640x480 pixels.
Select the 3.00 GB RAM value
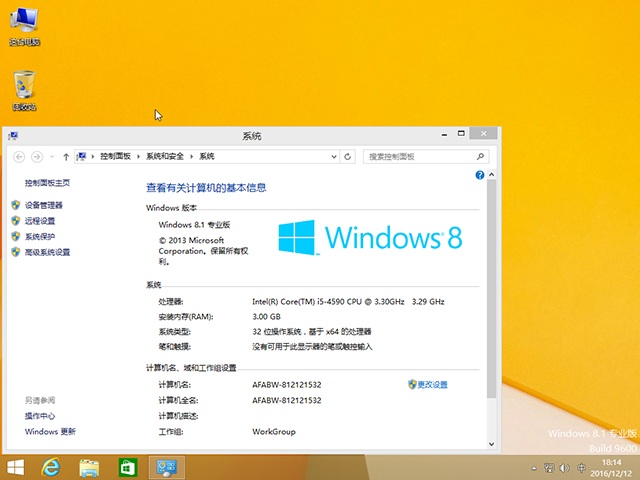click(266, 317)
